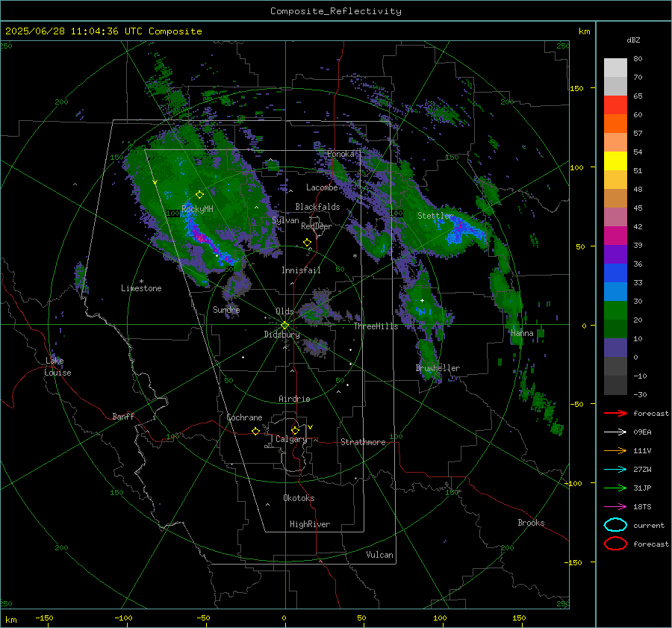This screenshot has width=672, height=628.
Task: Click the Strathmore town label
Action: (364, 442)
